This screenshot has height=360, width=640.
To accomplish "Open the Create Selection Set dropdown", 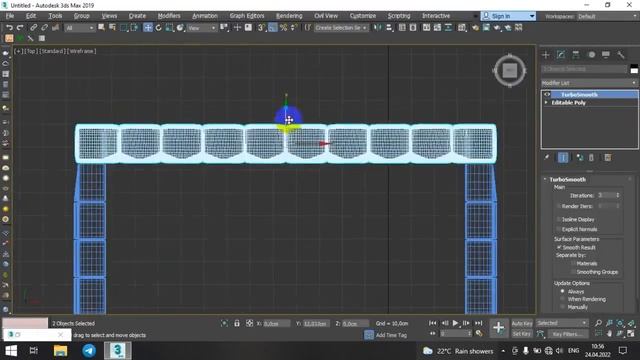I will [x=341, y=28].
